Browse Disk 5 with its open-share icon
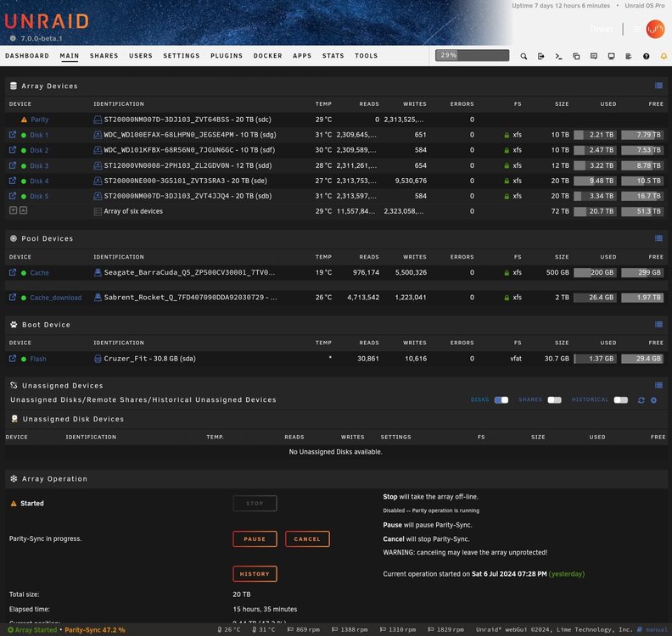Image resolution: width=672 pixels, height=636 pixels. click(13, 196)
